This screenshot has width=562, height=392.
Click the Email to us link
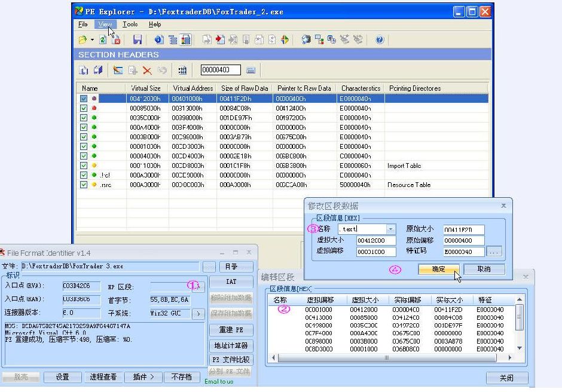click(x=219, y=382)
